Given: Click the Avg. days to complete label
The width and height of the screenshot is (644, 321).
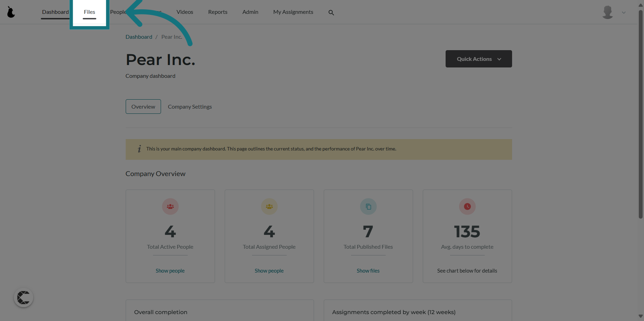Looking at the screenshot, I should point(467,247).
